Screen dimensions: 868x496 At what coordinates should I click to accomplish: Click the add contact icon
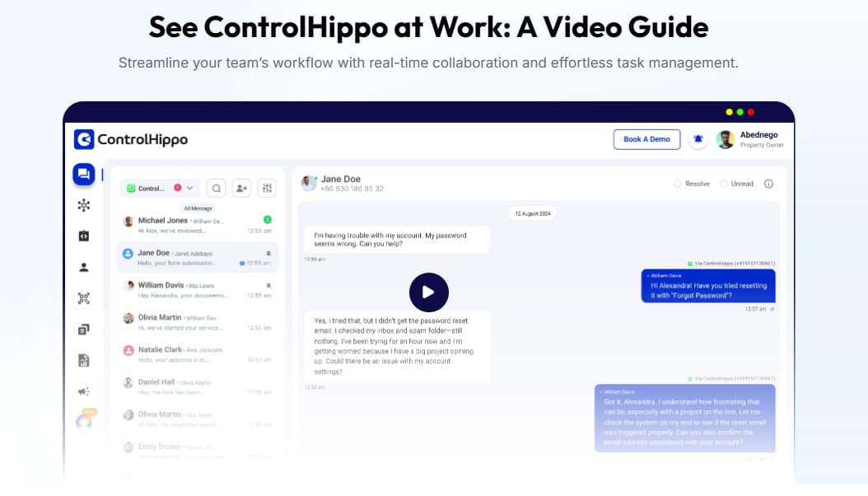241,188
